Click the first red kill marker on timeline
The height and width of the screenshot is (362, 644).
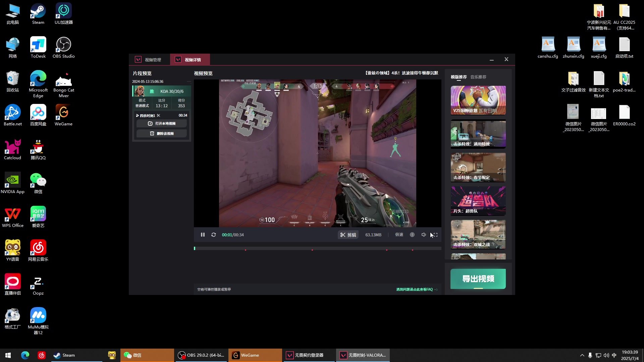pyautogui.click(x=246, y=250)
